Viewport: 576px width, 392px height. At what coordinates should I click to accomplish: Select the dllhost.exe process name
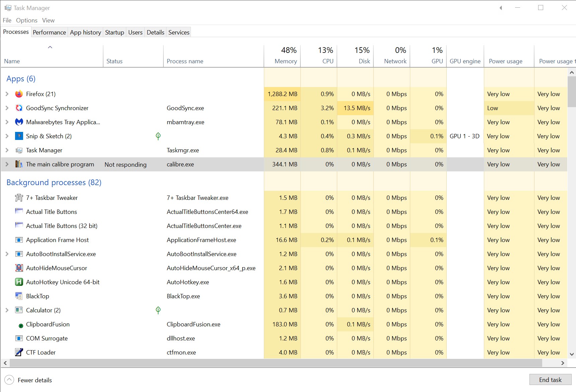click(x=181, y=338)
